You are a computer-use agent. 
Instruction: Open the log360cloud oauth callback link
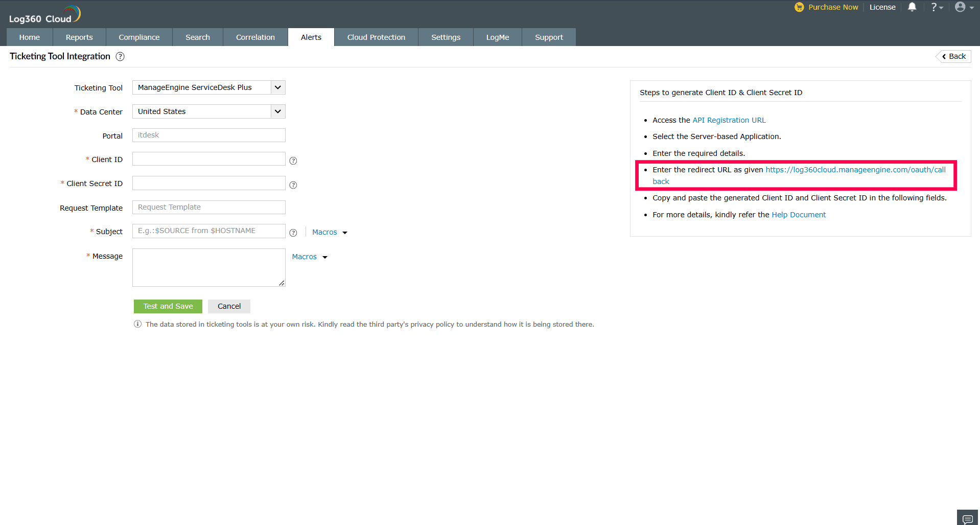coord(855,170)
